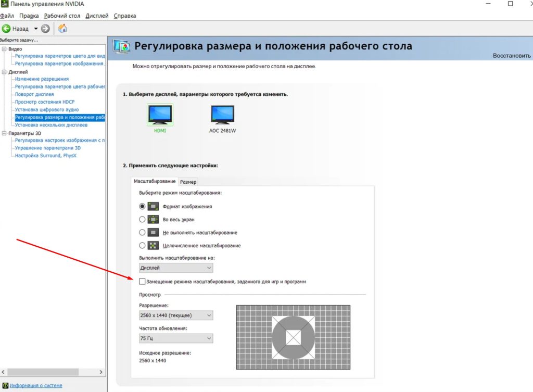
Task: Click the back history dropdown arrow
Action: pos(36,29)
